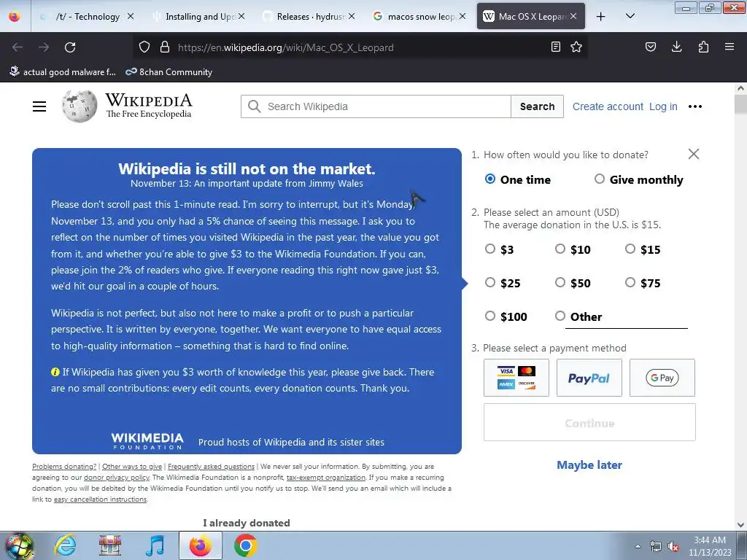Click I already donated
The height and width of the screenshot is (560, 747).
pyautogui.click(x=247, y=523)
